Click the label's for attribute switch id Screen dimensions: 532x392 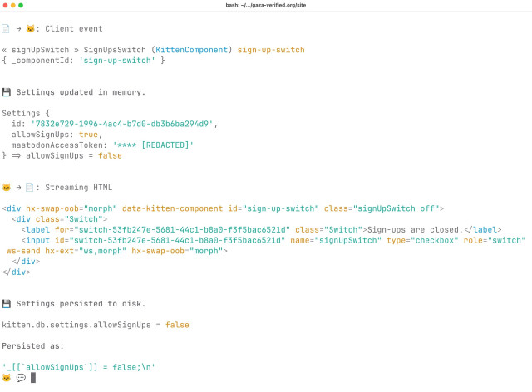pyautogui.click(x=173, y=230)
